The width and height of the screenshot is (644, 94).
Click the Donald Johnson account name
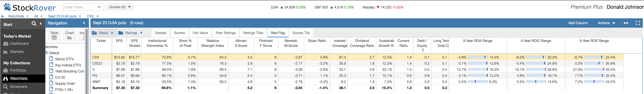(x=625, y=7)
